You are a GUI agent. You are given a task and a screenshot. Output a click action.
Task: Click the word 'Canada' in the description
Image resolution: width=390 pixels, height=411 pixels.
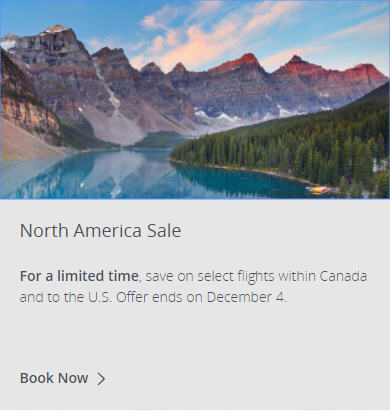(x=343, y=276)
